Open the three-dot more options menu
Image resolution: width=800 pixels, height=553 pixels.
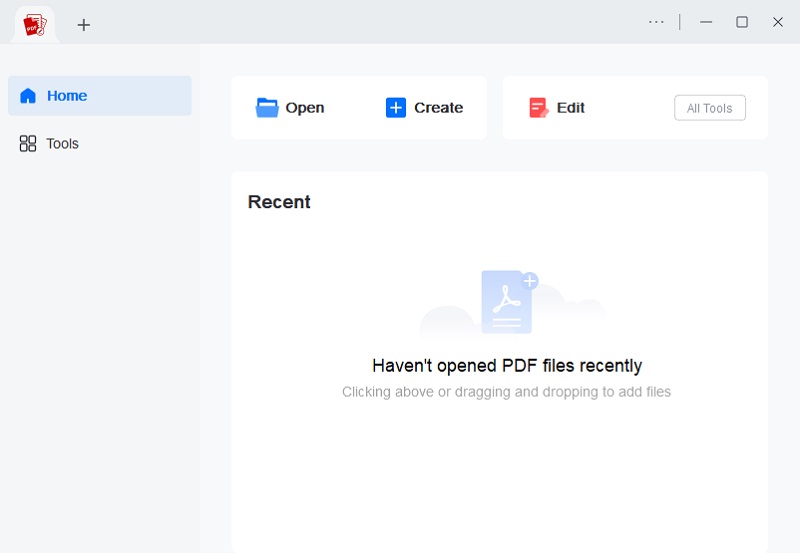click(656, 22)
